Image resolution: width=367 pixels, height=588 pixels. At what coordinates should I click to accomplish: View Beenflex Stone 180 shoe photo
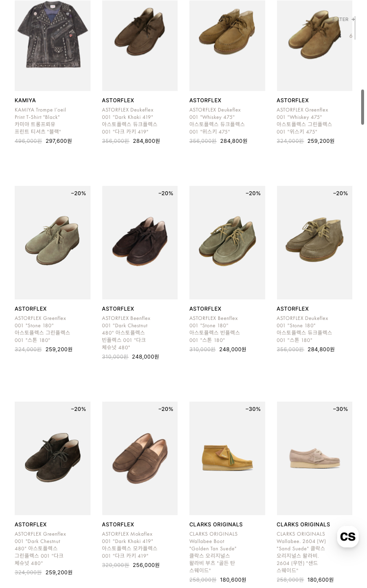point(227,243)
